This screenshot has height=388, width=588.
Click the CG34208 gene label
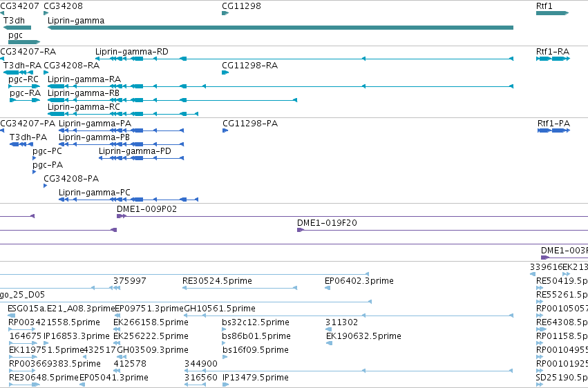coord(63,6)
